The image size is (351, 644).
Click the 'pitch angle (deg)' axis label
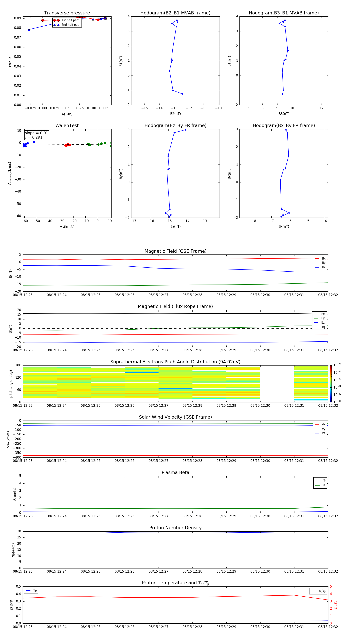tap(11, 384)
